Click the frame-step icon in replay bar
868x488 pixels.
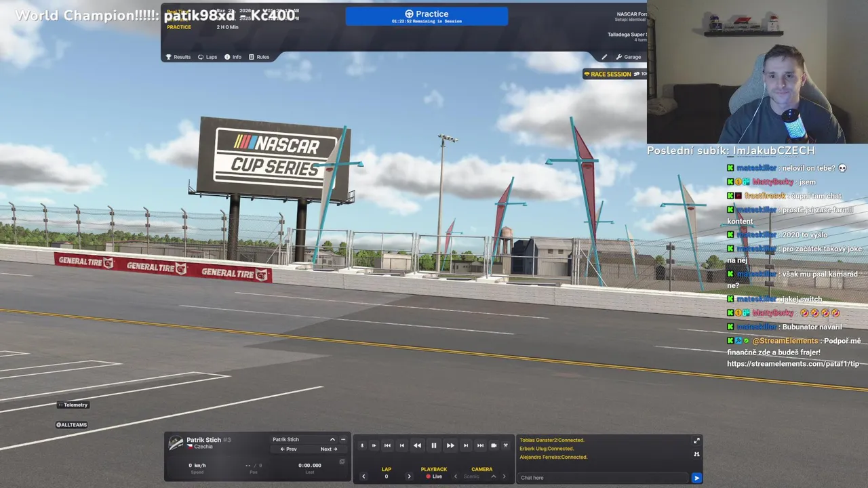tap(374, 445)
